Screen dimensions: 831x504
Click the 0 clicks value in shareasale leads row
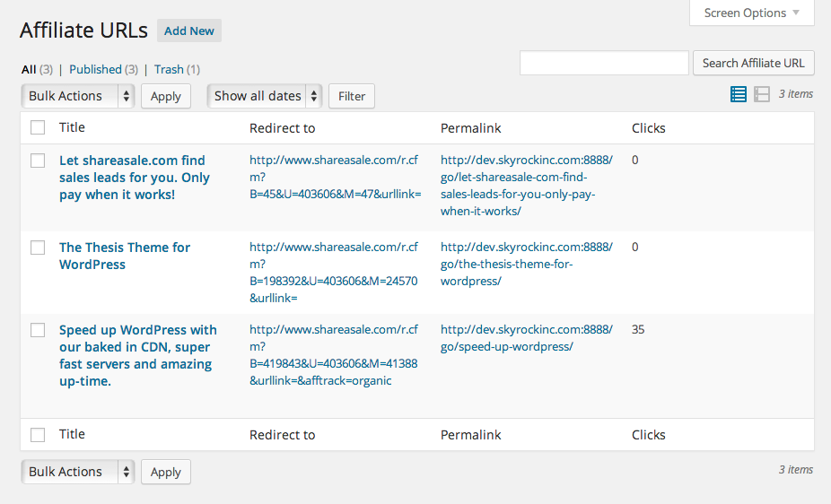(x=634, y=160)
